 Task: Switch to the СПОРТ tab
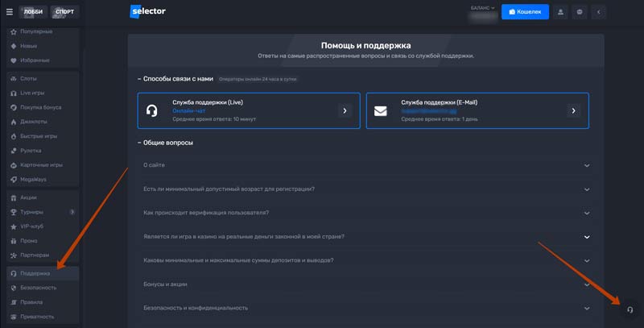[x=65, y=12]
